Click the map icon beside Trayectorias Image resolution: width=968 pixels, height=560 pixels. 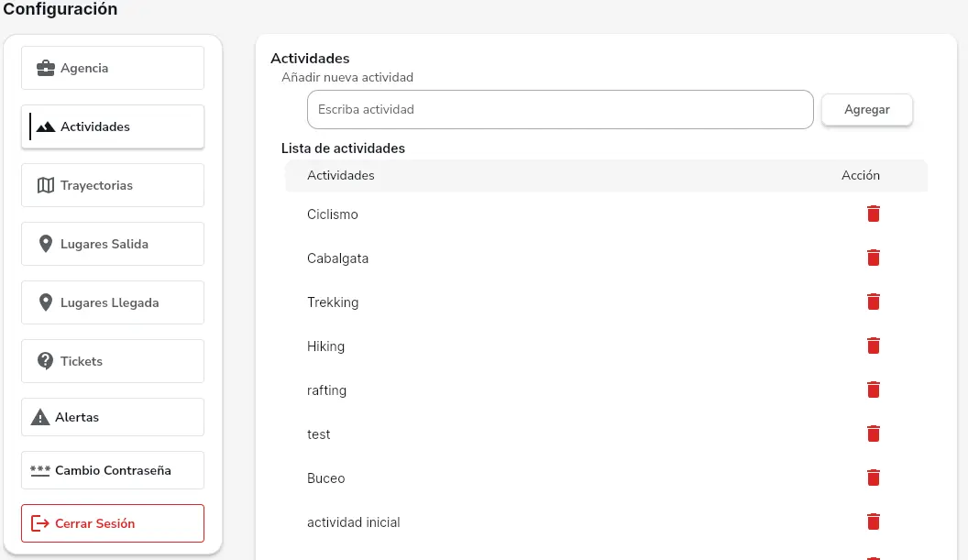click(x=45, y=184)
